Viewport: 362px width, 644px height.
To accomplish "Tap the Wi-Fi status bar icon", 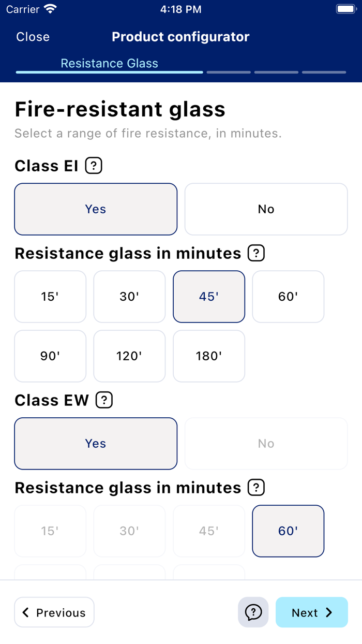I will click(x=50, y=9).
